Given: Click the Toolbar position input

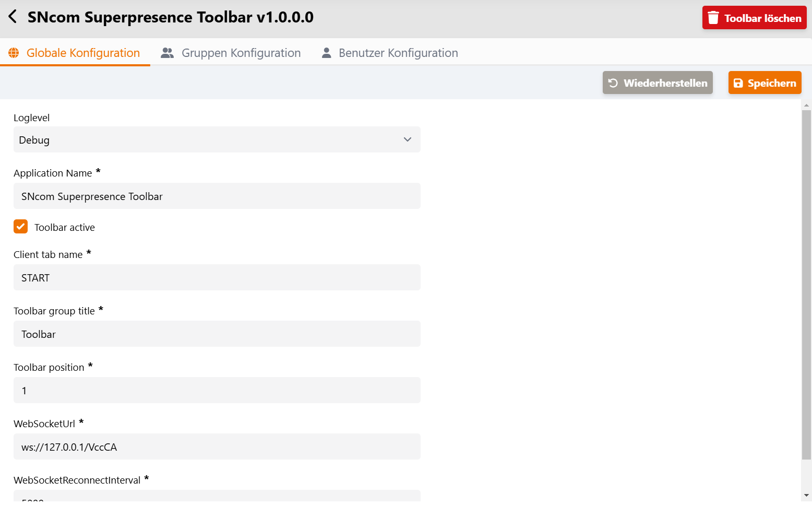Looking at the screenshot, I should (217, 391).
